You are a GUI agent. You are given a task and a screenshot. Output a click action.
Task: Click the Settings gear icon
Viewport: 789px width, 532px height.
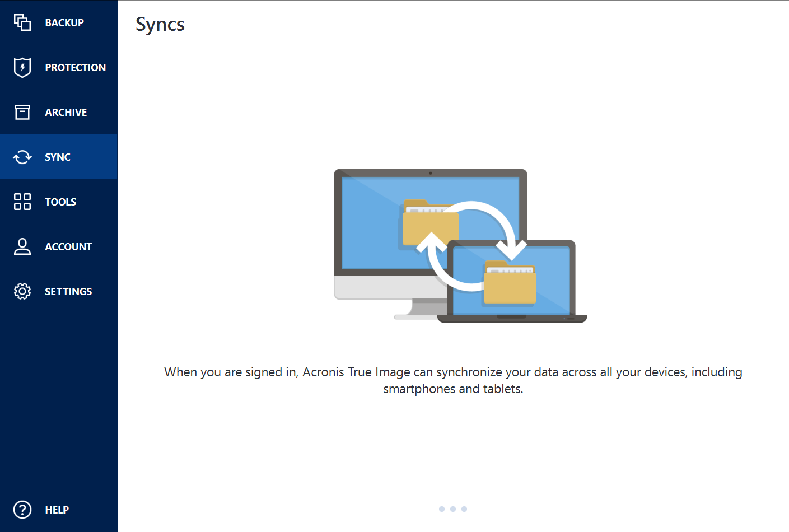[x=22, y=291]
